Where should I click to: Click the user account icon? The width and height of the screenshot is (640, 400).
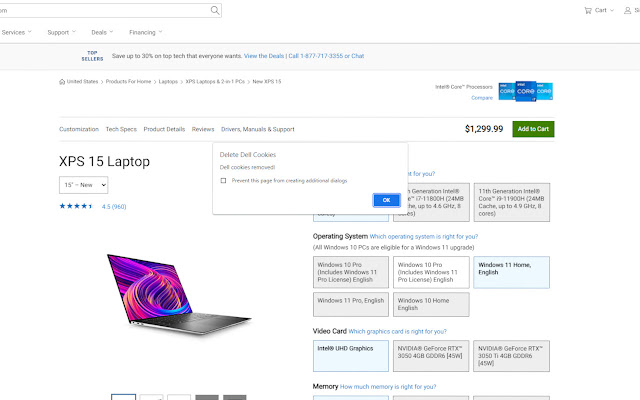(x=627, y=11)
